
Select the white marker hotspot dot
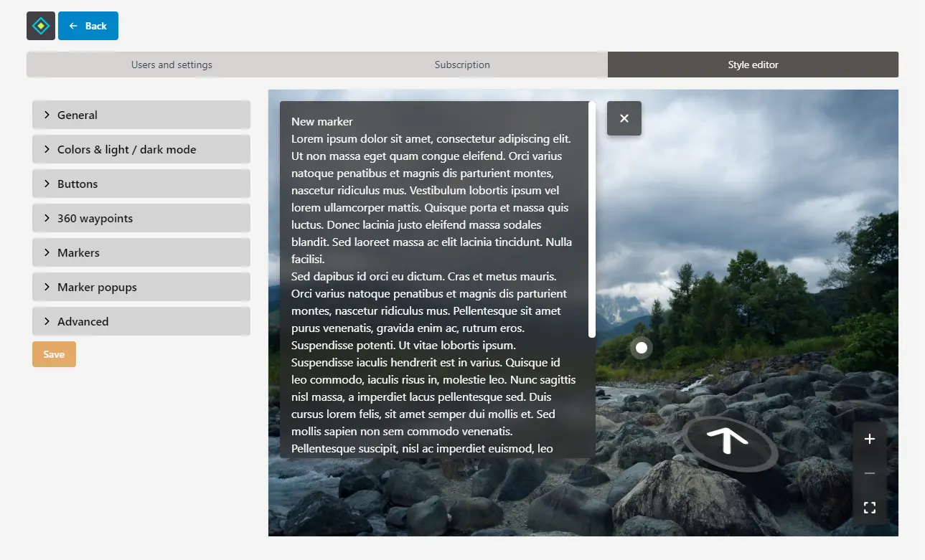(640, 348)
